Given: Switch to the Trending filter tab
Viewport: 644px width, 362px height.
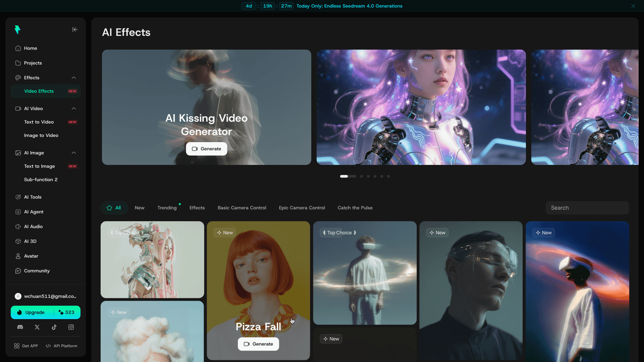Looking at the screenshot, I should click(x=167, y=208).
